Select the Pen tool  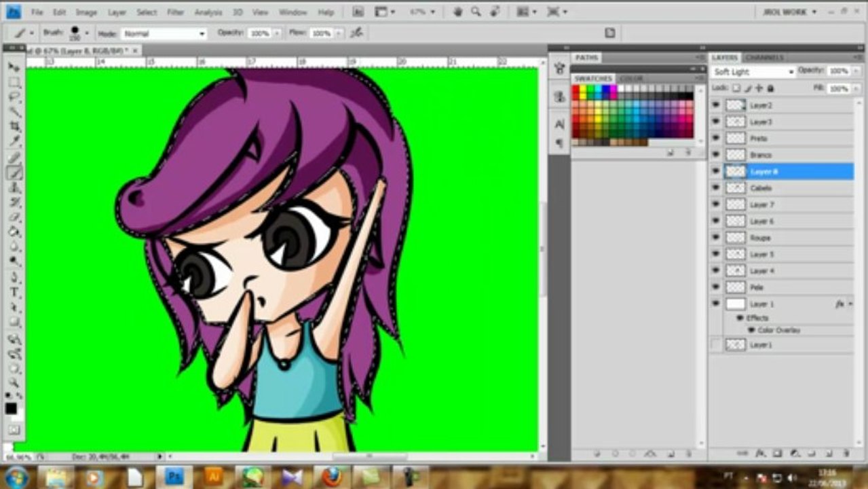coord(14,278)
